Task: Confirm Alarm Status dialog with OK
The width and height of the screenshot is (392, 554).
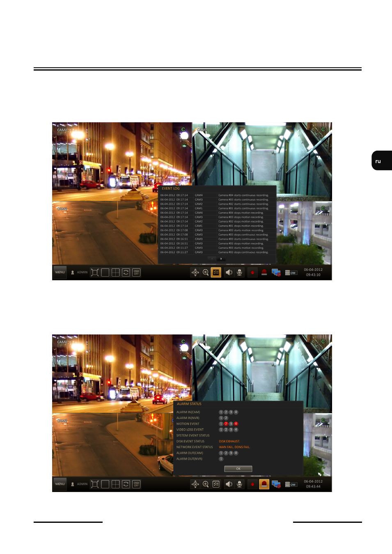Action: click(238, 469)
